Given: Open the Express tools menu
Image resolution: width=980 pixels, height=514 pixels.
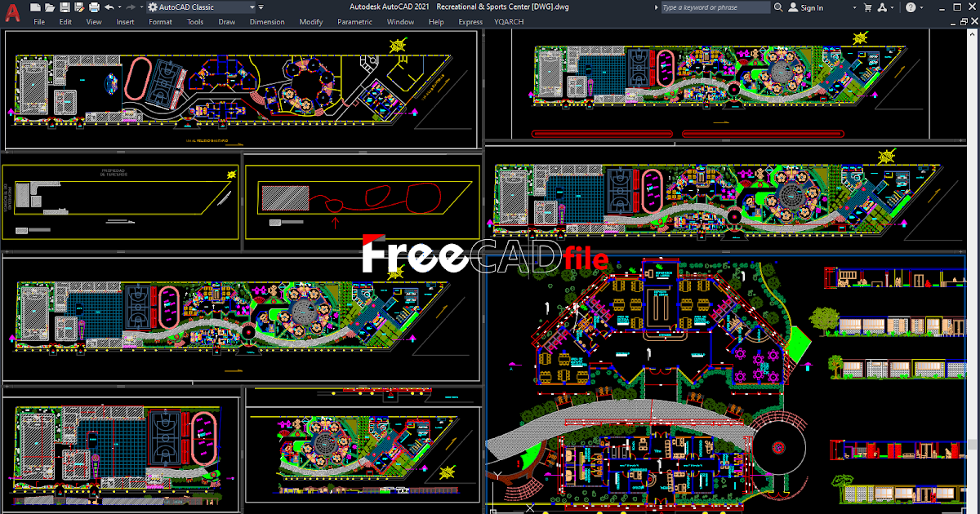Looking at the screenshot, I should pos(470,21).
